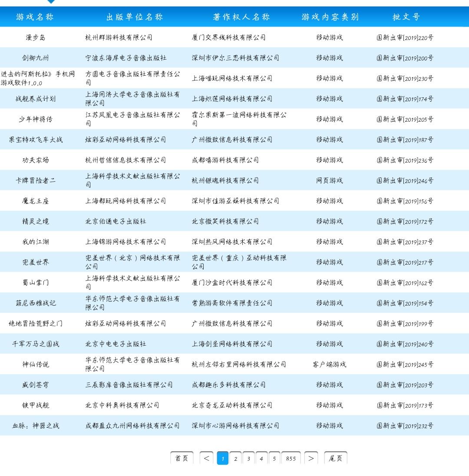The width and height of the screenshot is (469, 476).
Task: Click publisher 宁波东海岸电子音像出版社
Action: point(126,58)
